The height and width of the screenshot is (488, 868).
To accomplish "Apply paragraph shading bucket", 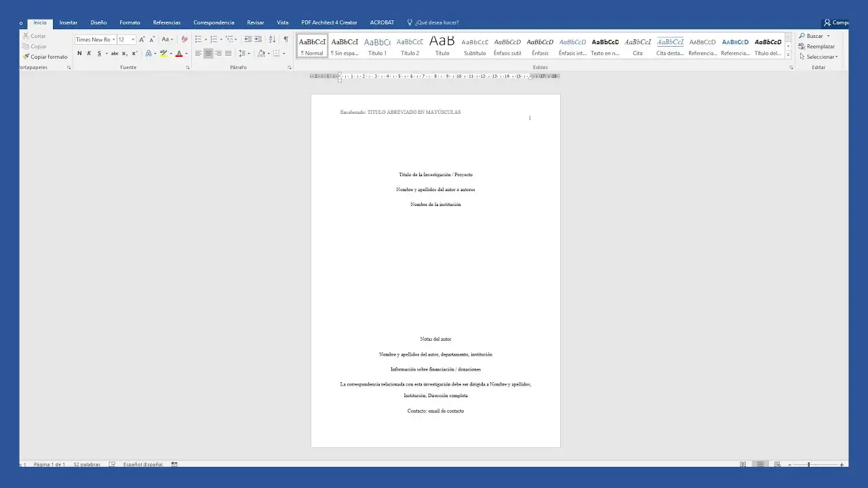I will [261, 54].
